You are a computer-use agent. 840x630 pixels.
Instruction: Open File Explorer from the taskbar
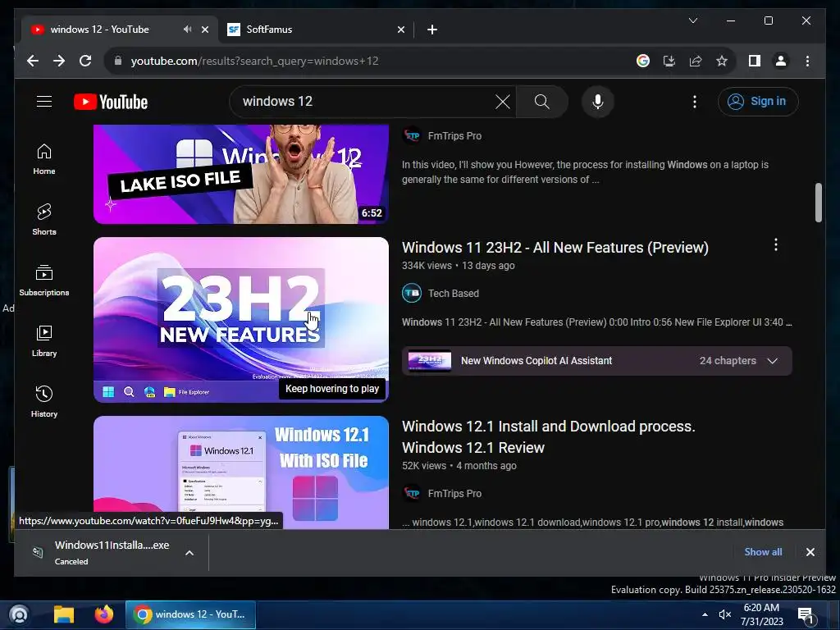64,614
